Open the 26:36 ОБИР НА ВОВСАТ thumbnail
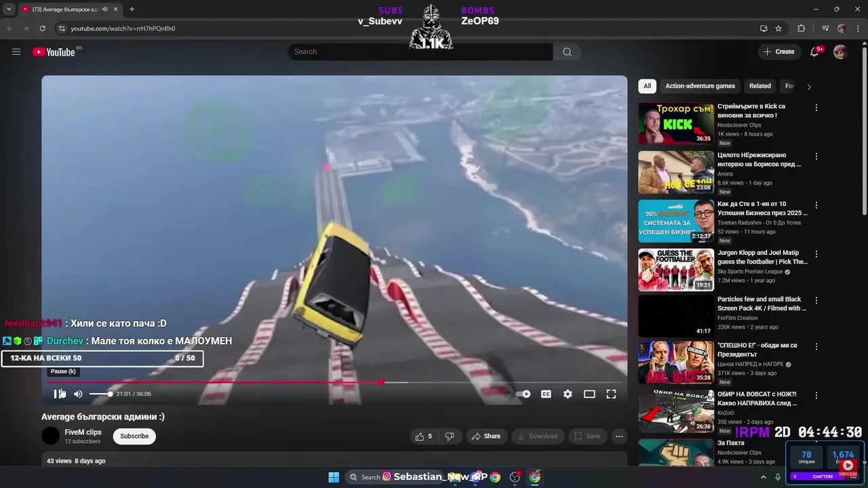Screen dimensions: 868x488 pyautogui.click(x=675, y=411)
